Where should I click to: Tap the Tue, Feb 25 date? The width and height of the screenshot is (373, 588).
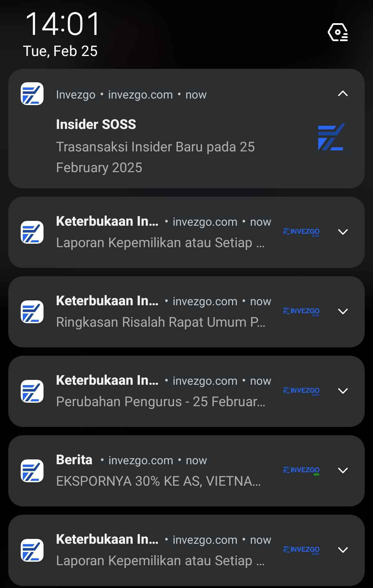(60, 51)
